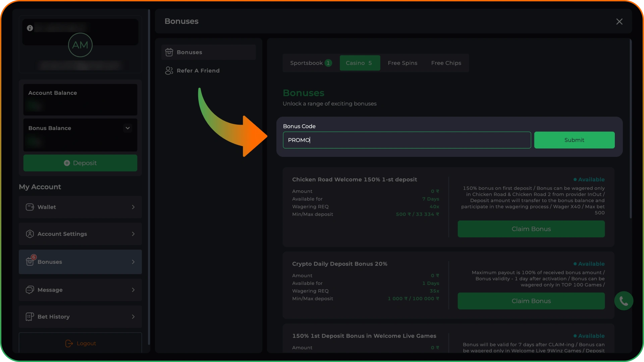Click the Wallet icon in My Account

[x=30, y=207]
